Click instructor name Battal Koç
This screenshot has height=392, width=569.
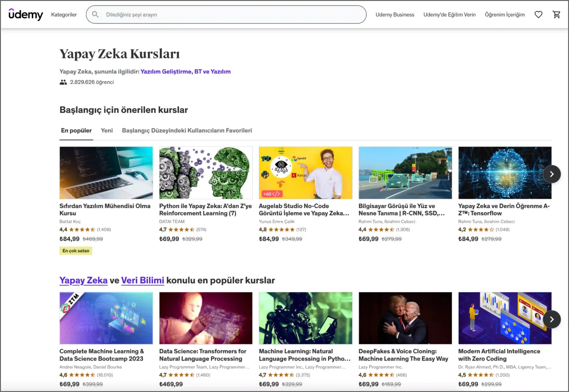tap(70, 221)
